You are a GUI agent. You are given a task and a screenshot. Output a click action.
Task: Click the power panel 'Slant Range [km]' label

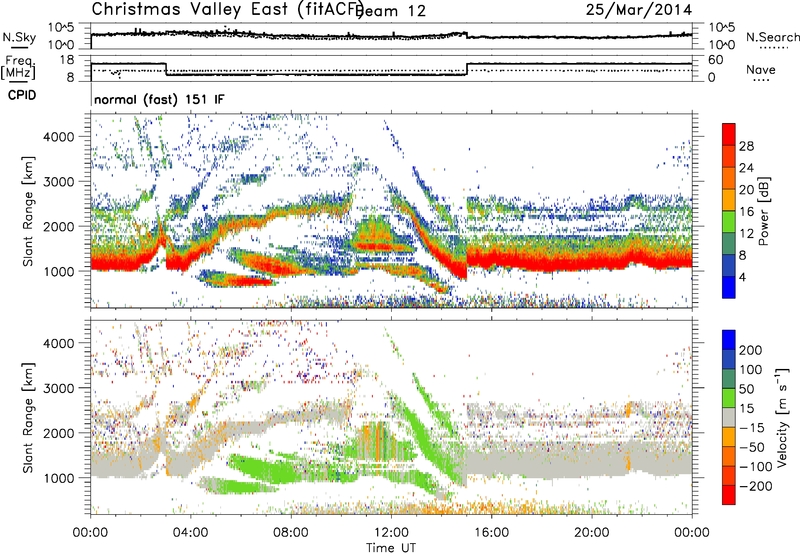pyautogui.click(x=28, y=211)
